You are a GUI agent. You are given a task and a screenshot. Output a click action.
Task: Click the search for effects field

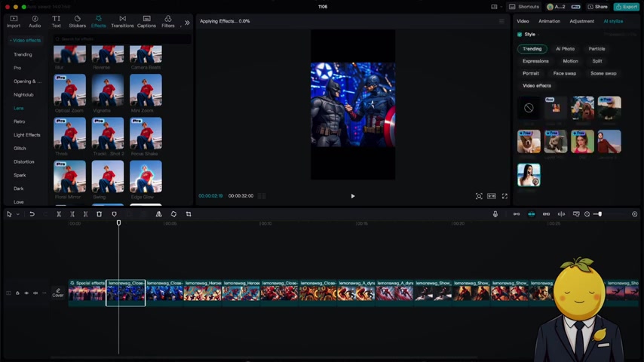coord(122,39)
